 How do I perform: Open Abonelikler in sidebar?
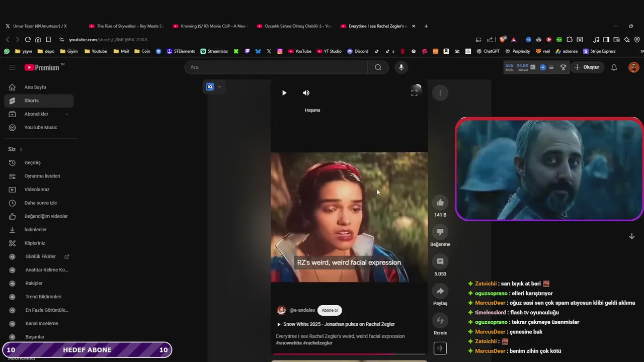39,114
